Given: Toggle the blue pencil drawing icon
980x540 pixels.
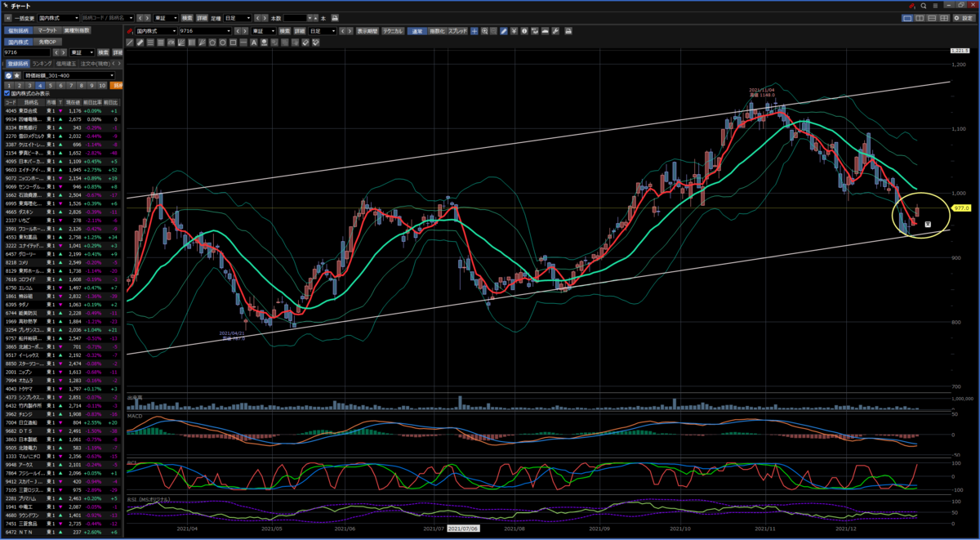Looking at the screenshot, I should (x=504, y=31).
